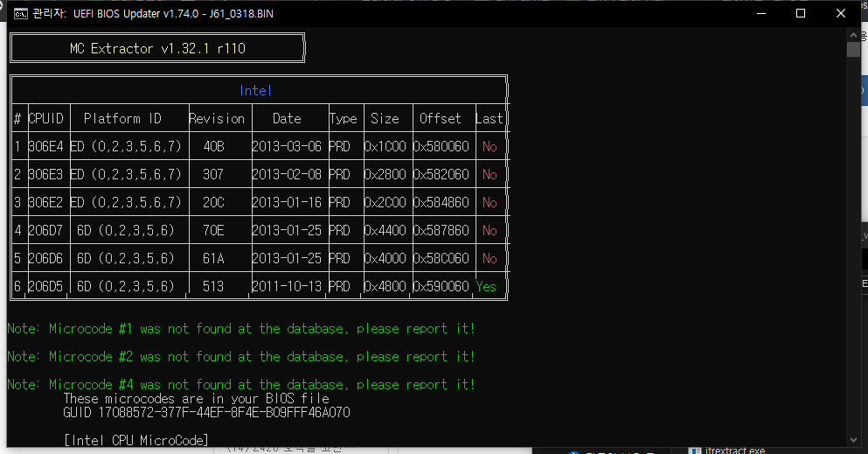Click the Type column header
This screenshot has width=868, height=454.
344,118
